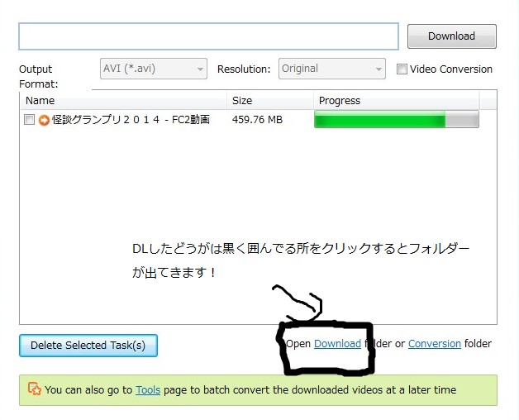Focus the video URL input field

(208, 36)
